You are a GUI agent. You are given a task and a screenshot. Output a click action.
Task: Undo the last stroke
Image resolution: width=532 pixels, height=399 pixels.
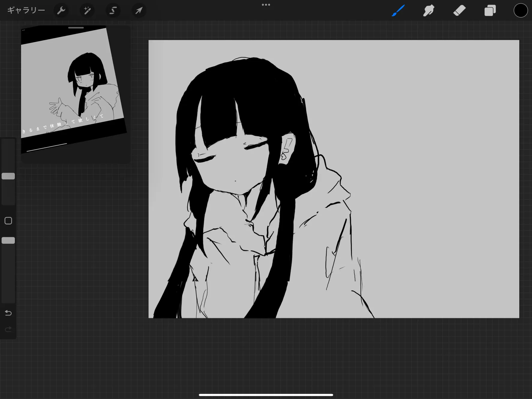(8, 313)
